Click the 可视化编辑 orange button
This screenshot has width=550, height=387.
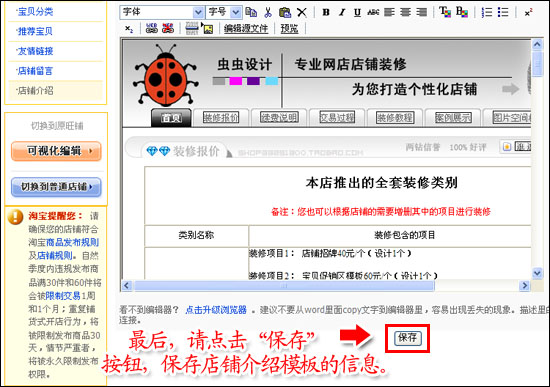[x=56, y=151]
